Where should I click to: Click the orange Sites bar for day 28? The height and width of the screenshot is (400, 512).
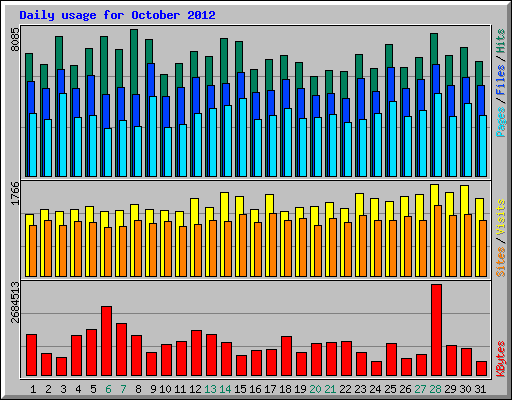(x=438, y=241)
